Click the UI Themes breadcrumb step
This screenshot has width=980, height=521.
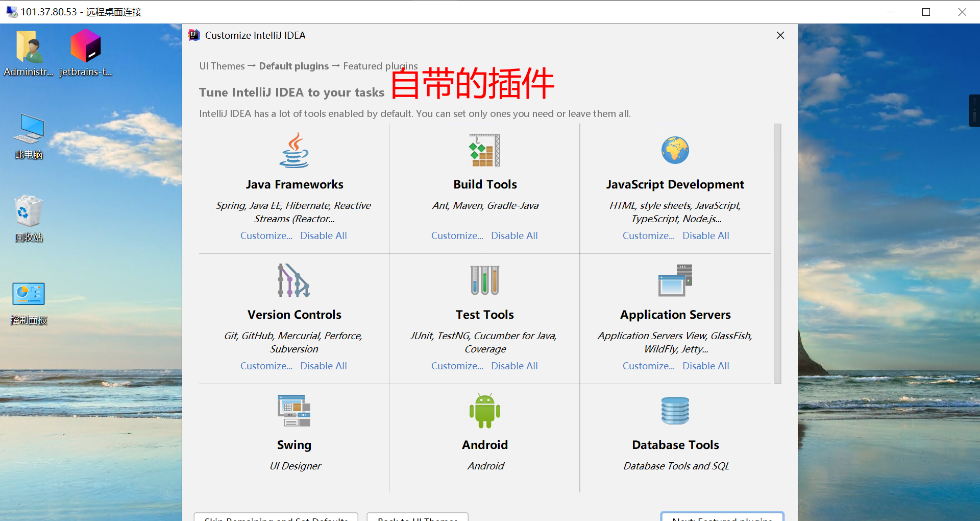pos(222,66)
